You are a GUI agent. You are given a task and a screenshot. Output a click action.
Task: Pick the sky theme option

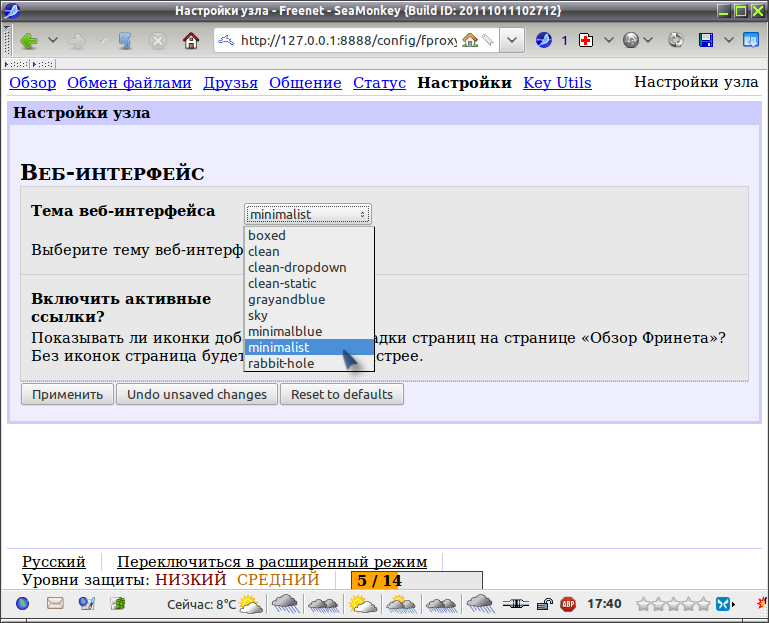pos(309,315)
